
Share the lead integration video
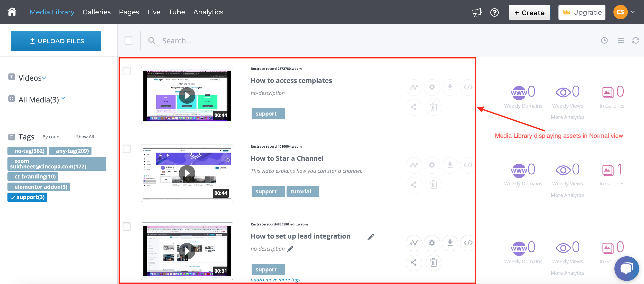pos(414,262)
